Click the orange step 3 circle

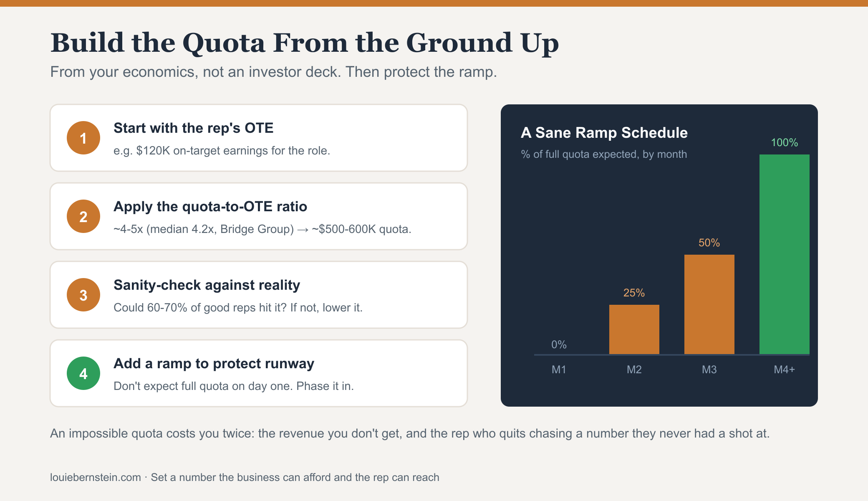(x=83, y=295)
